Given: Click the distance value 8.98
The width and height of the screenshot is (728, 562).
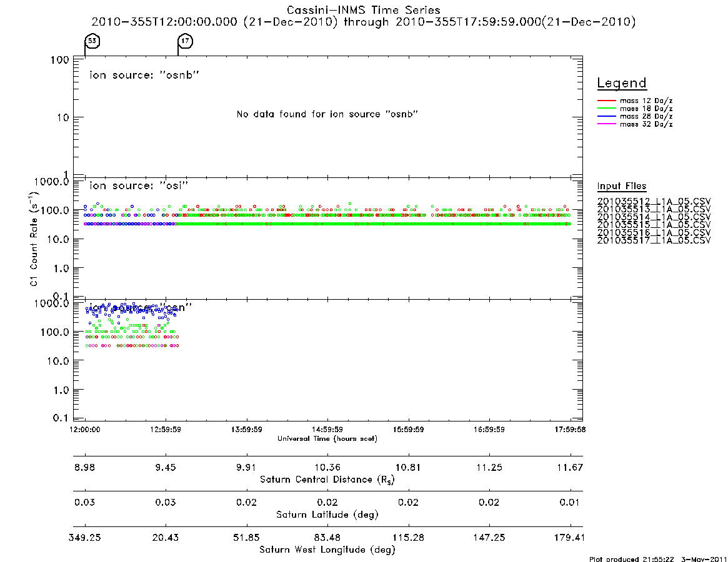Looking at the screenshot, I should (x=84, y=467).
